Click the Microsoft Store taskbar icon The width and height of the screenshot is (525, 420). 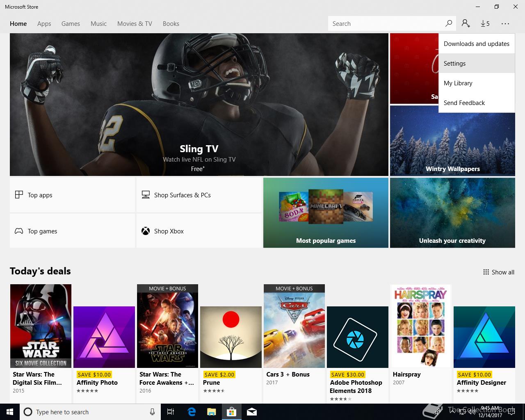tap(232, 412)
